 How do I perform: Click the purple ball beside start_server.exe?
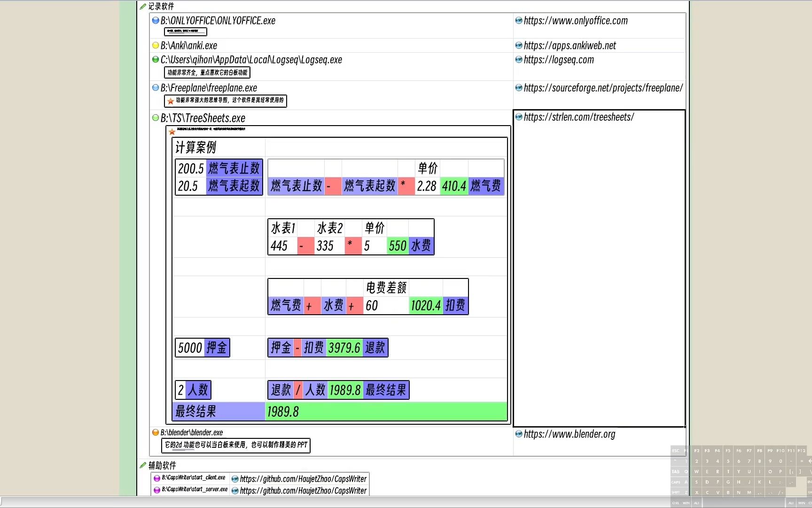click(157, 490)
